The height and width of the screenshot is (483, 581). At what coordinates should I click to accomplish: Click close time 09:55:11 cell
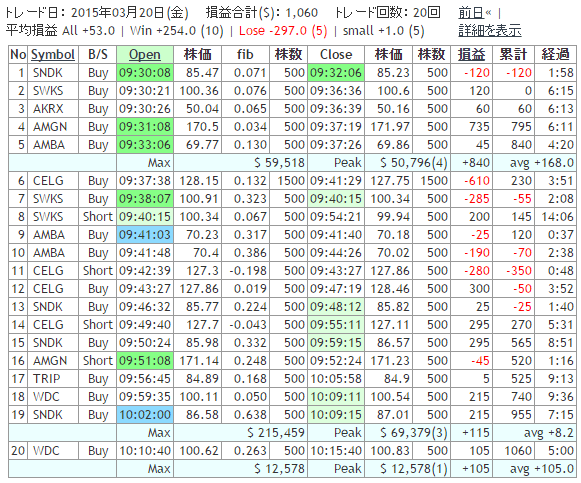pos(336,325)
